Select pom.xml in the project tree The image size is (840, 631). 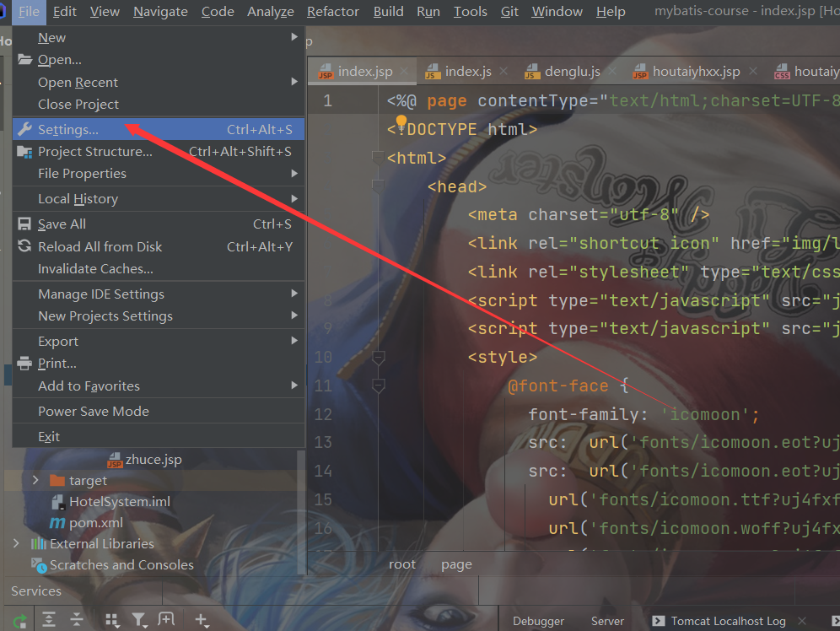pos(86,522)
